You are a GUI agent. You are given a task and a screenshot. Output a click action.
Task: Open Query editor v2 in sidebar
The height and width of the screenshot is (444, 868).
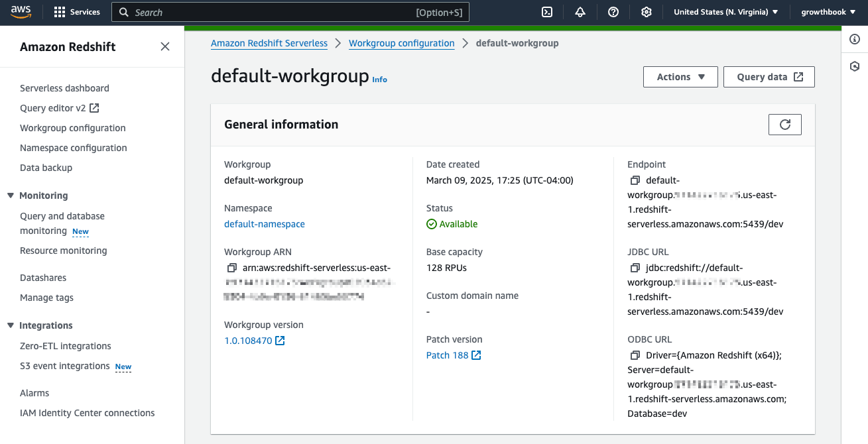click(x=60, y=108)
